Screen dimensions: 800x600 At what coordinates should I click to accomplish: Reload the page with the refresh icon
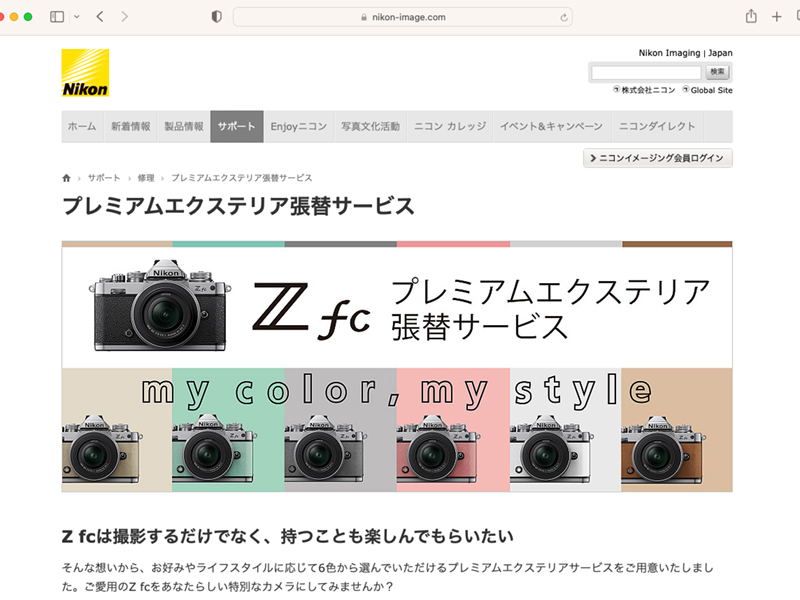[x=564, y=16]
